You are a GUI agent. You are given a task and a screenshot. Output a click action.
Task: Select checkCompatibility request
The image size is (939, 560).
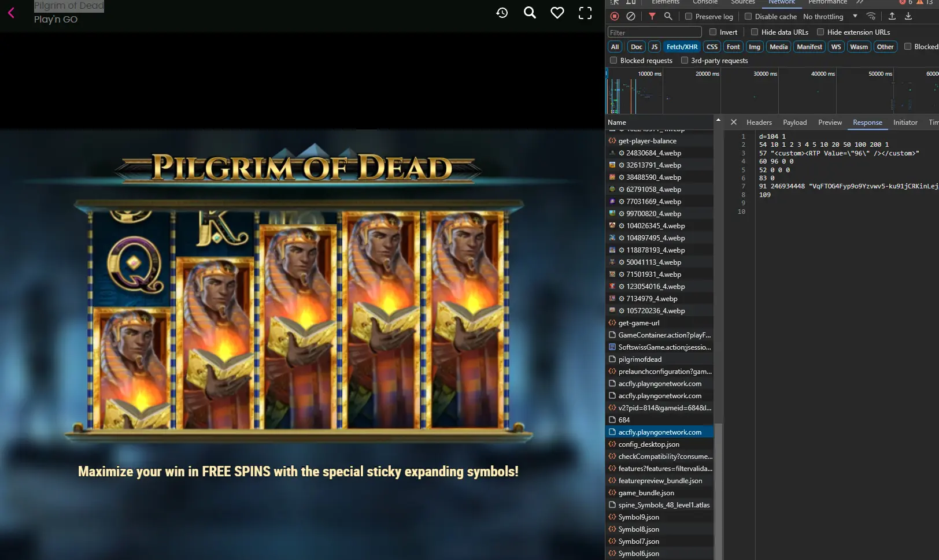click(659, 457)
